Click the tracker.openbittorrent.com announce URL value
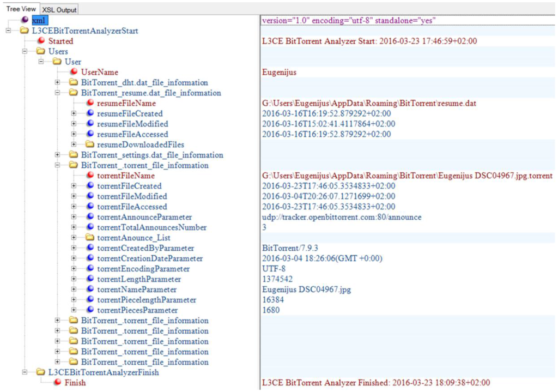558x392 pixels. [x=342, y=217]
